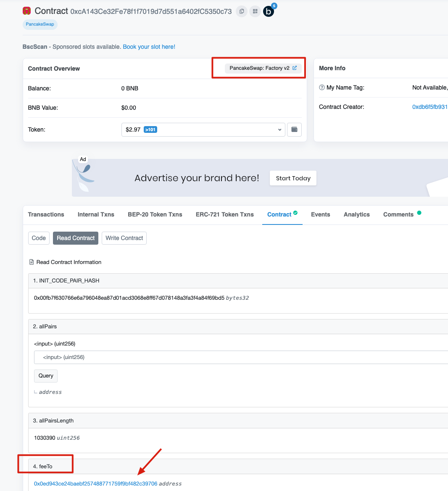
Task: Expand the Token $2.97 dropdown
Action: 203,129
